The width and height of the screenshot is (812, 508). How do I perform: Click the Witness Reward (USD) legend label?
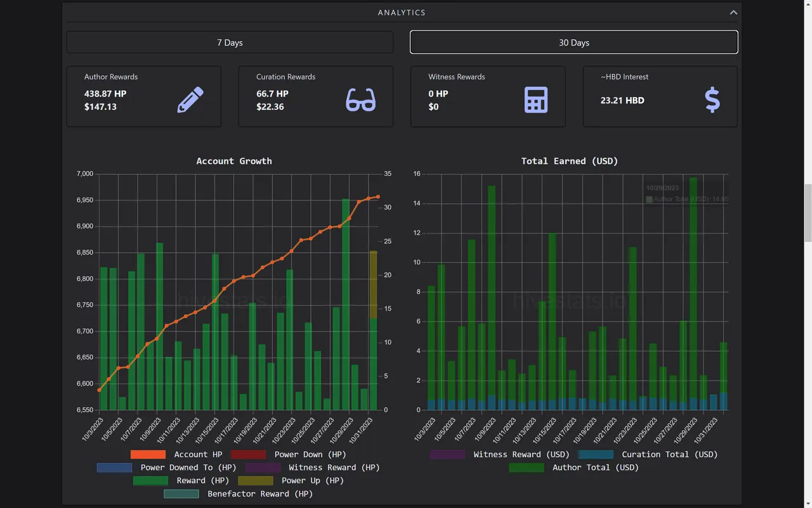point(521,455)
